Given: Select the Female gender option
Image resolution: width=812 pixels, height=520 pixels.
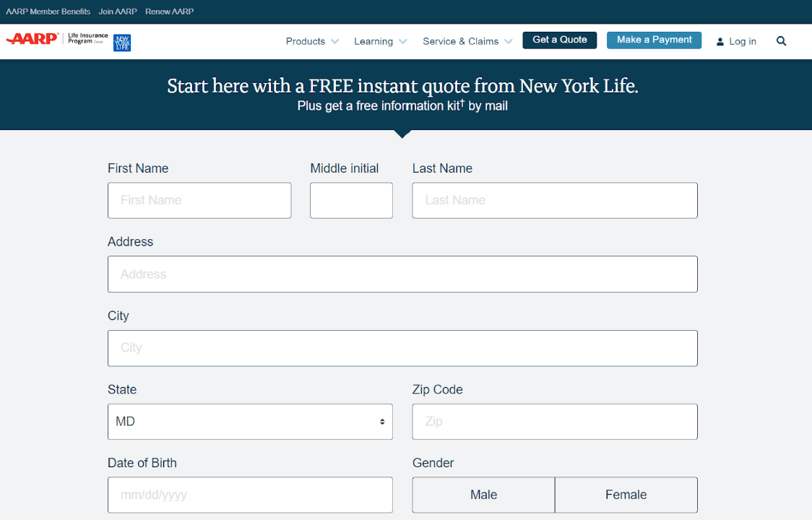Looking at the screenshot, I should (626, 495).
